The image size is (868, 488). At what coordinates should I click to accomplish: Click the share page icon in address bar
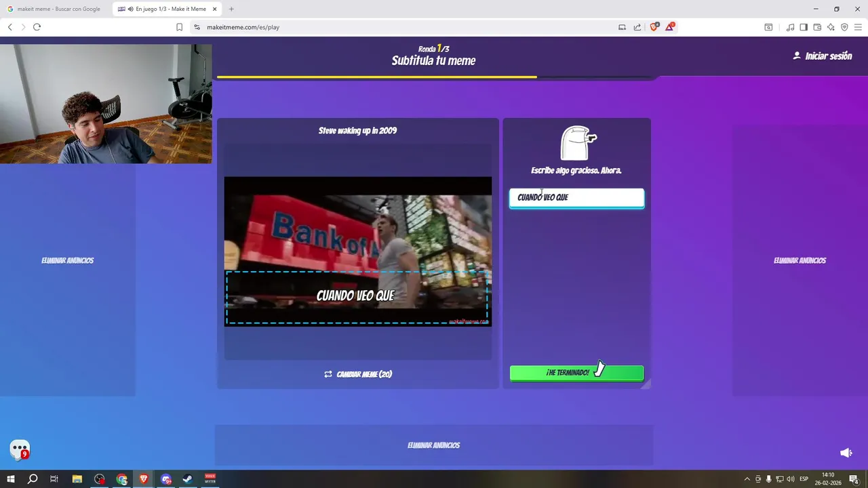coord(637,27)
